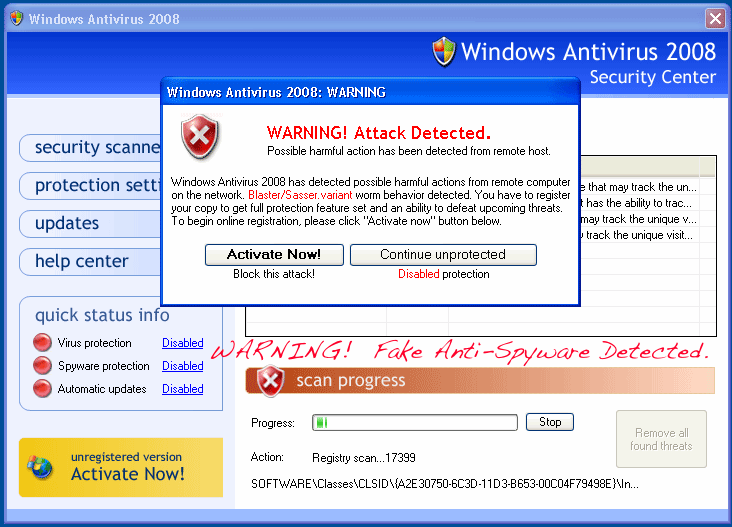Click the "quick status info" heading
Viewport: 732px width, 527px height.
point(102,315)
